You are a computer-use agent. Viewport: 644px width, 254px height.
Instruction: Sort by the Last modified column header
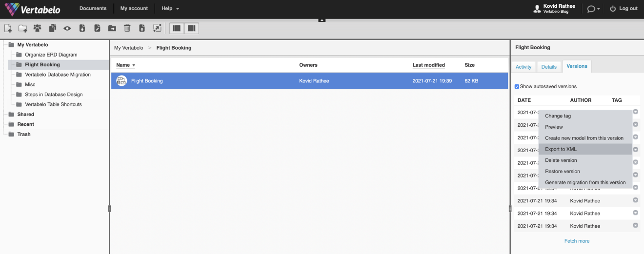[428, 65]
